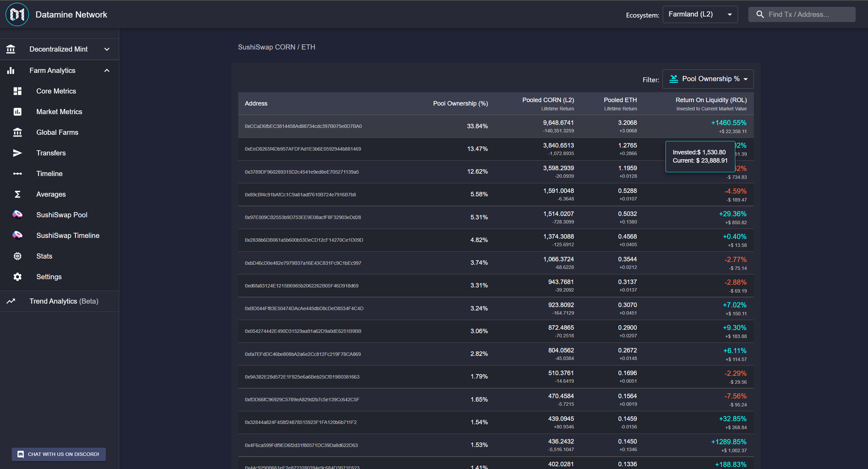Click the sigma icon beside Averages
Image resolution: width=868 pixels, height=469 pixels.
pyautogui.click(x=18, y=194)
